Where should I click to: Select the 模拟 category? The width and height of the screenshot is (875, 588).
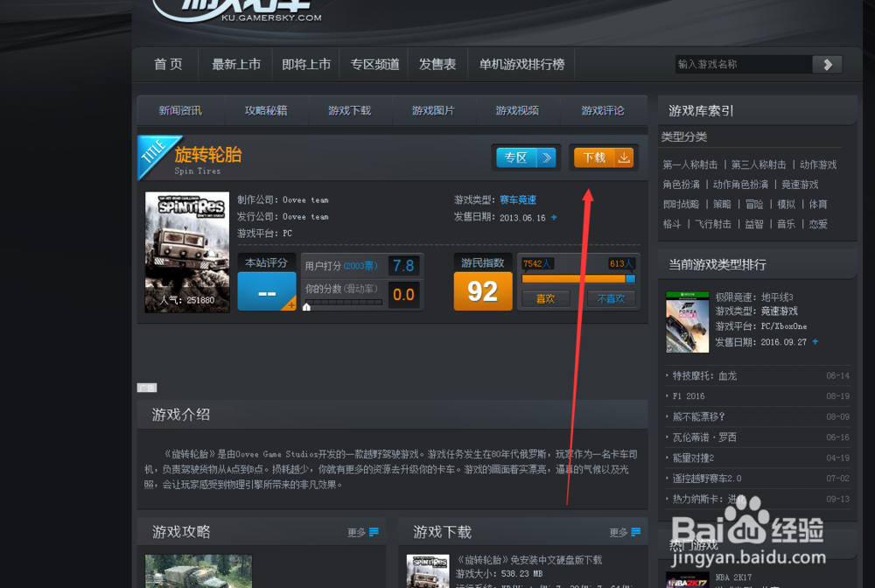click(787, 204)
